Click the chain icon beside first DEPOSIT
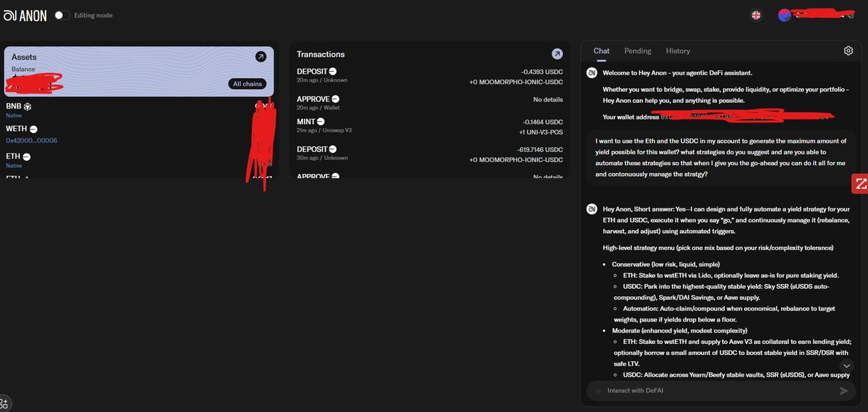Viewport: 868px width, 412px height. click(333, 71)
